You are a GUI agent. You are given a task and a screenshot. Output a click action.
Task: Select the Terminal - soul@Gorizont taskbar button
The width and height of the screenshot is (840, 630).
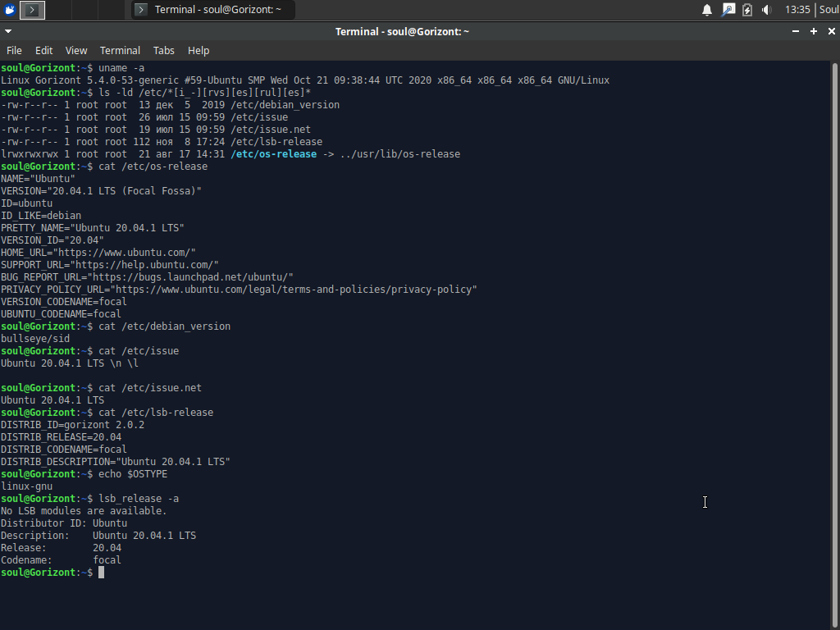pyautogui.click(x=212, y=10)
